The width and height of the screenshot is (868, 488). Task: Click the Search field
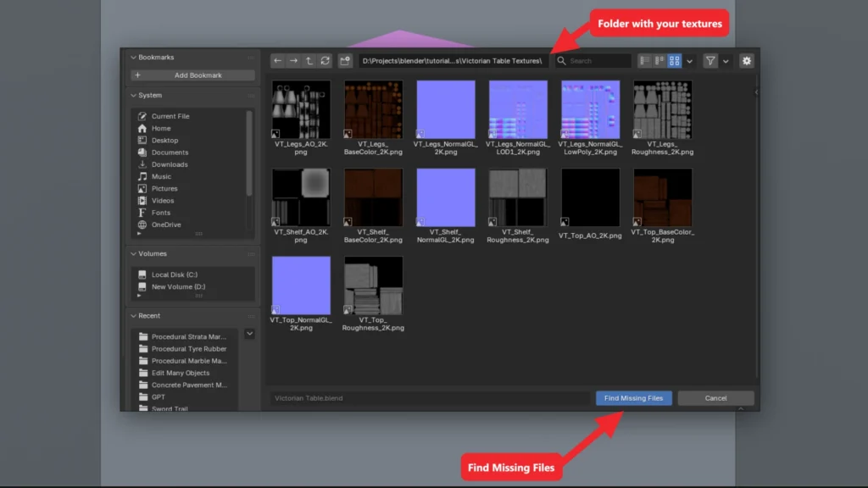click(x=593, y=61)
